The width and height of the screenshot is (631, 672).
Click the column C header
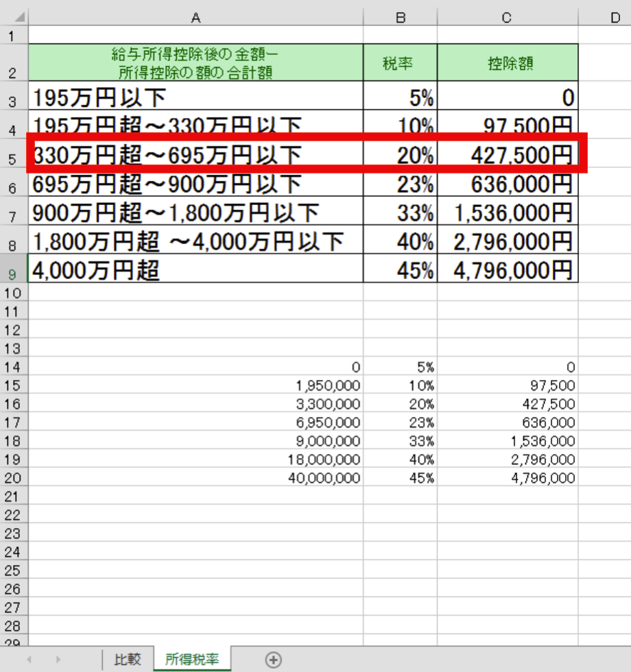click(x=507, y=18)
